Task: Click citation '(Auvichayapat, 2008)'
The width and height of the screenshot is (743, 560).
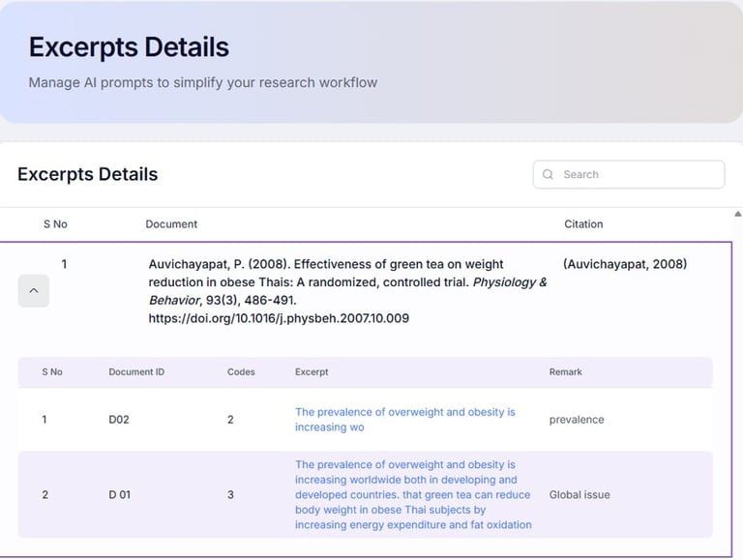Action: 625,264
